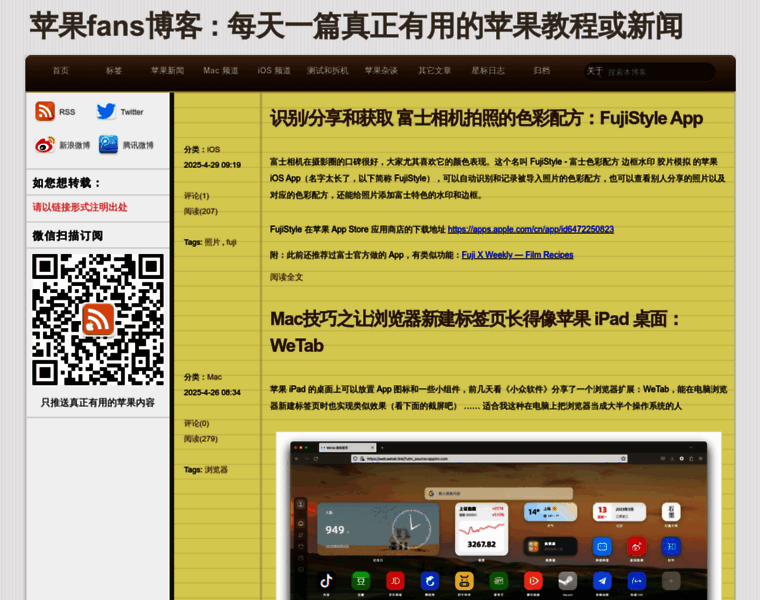Open the 关于 link in navigation

coord(595,71)
